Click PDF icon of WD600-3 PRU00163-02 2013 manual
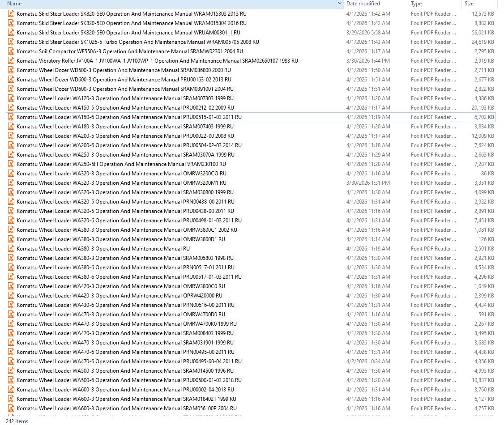 pyautogui.click(x=11, y=80)
